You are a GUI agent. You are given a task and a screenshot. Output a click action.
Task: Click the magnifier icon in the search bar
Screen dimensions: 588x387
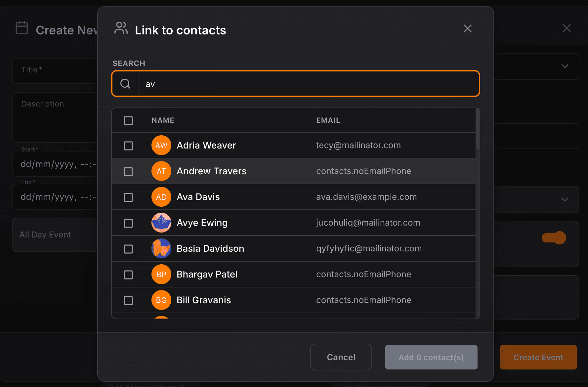[x=126, y=84]
